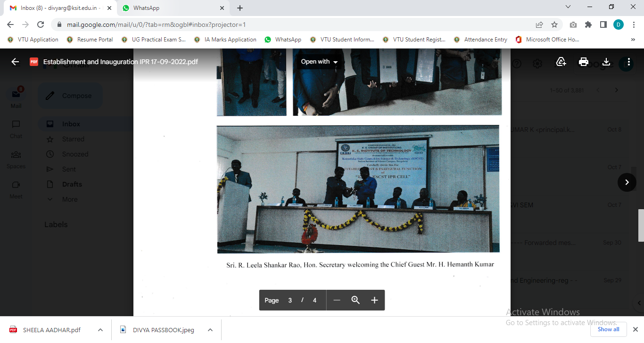Reset zoom with magnifier icon
The image size is (644, 343).
(355, 300)
